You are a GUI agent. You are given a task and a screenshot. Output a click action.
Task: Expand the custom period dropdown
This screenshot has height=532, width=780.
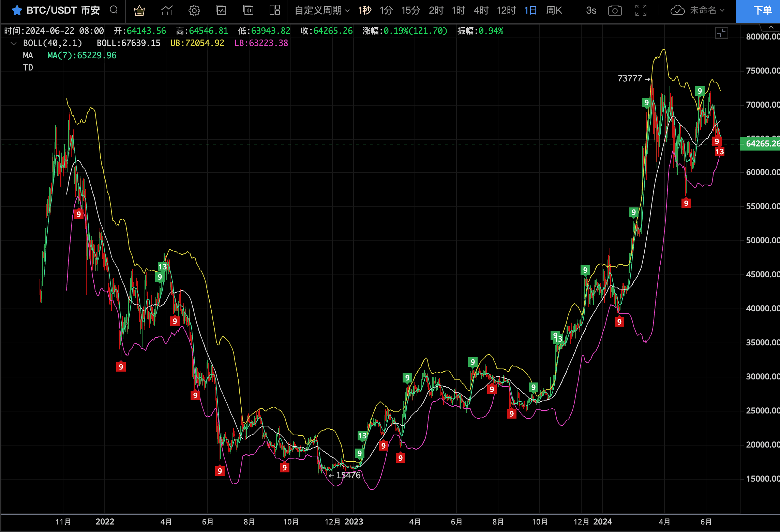click(322, 11)
